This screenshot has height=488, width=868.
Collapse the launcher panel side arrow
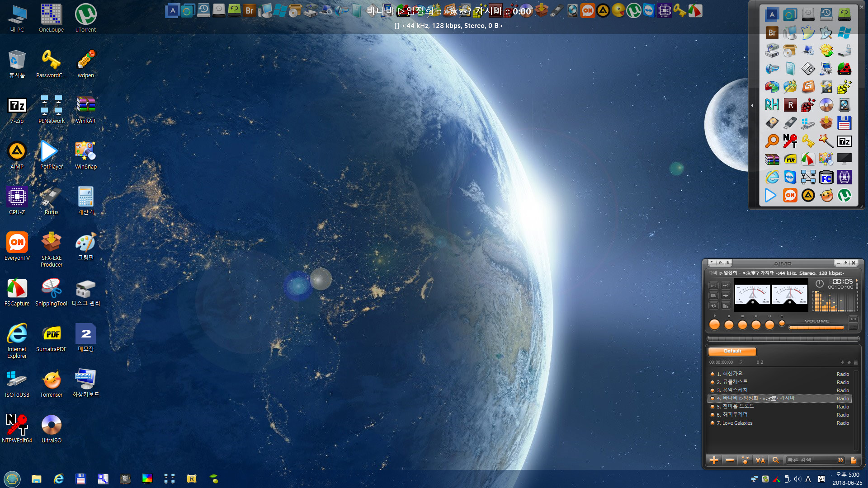[752, 105]
